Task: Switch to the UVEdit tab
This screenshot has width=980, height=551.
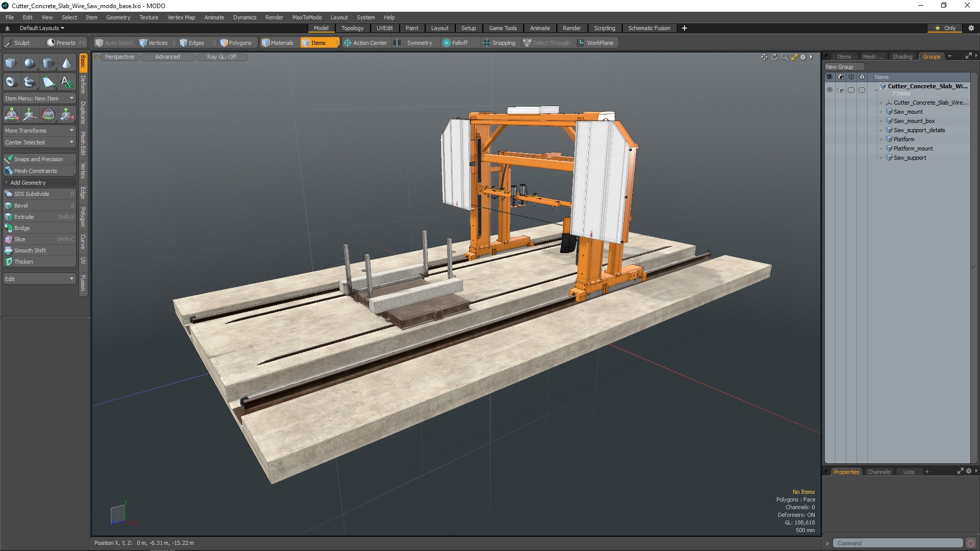Action: (385, 28)
